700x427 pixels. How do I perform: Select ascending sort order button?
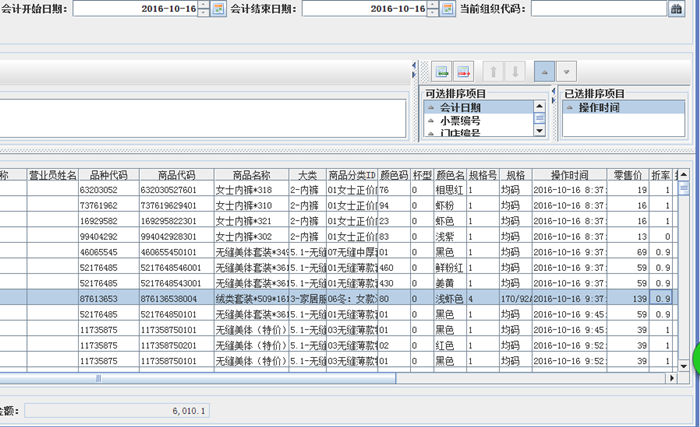click(544, 71)
